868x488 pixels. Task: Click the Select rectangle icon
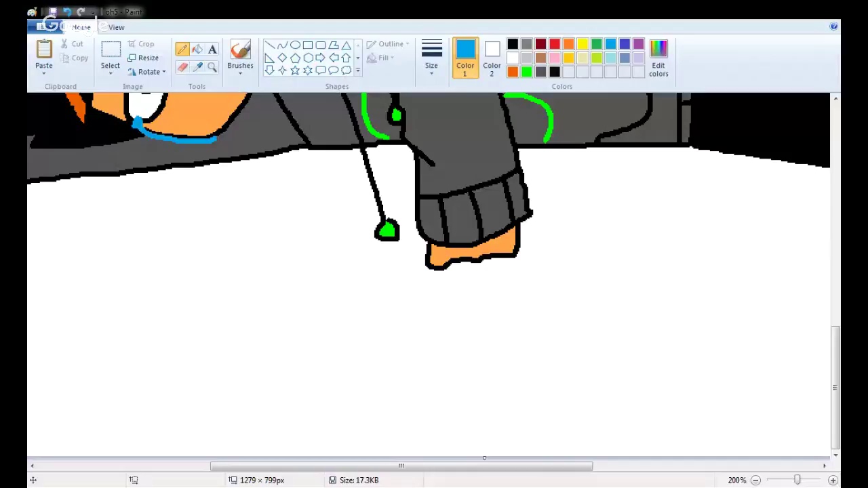tap(111, 50)
